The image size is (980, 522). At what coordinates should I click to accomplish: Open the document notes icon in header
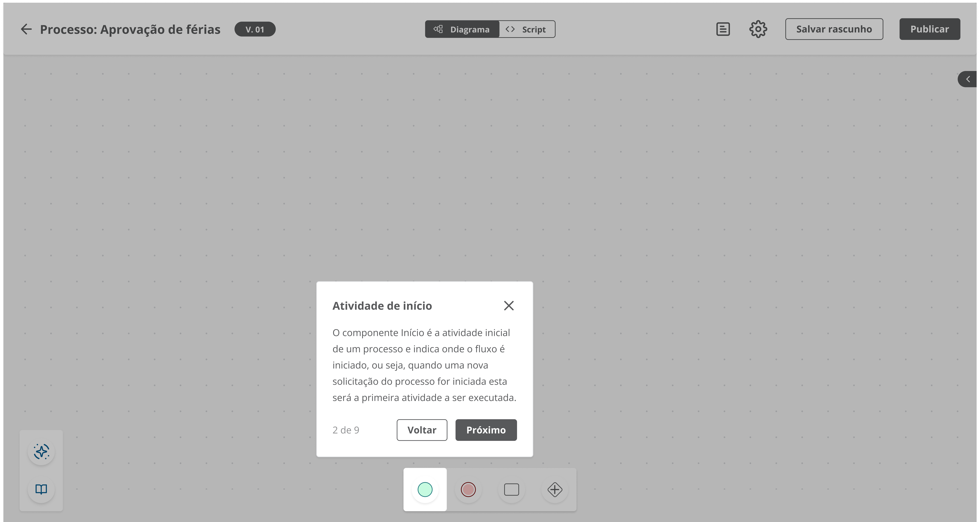(723, 29)
